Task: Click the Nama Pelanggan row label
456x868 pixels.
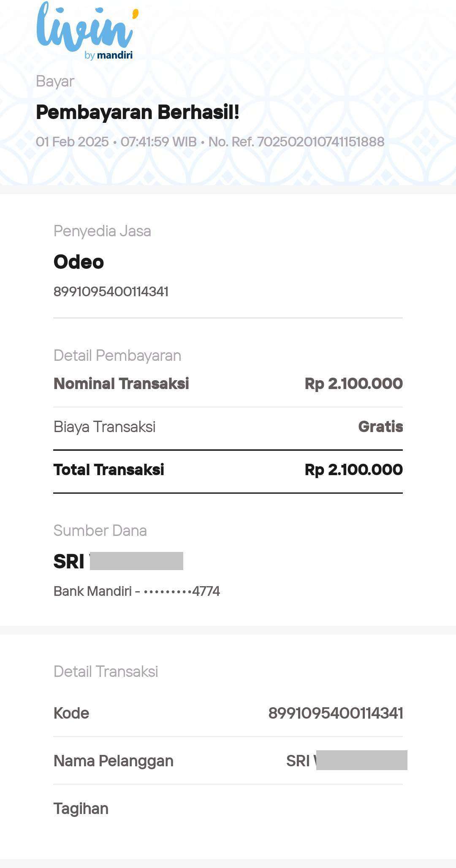Action: pos(114,761)
